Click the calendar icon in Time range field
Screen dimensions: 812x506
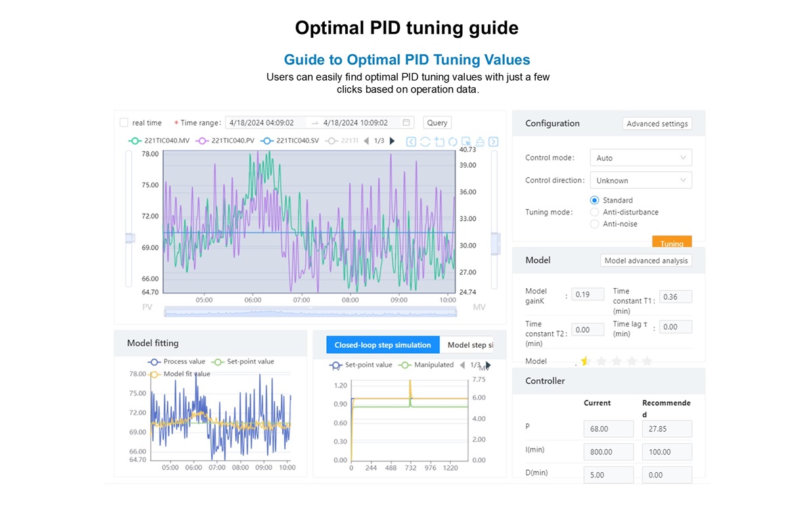click(406, 123)
